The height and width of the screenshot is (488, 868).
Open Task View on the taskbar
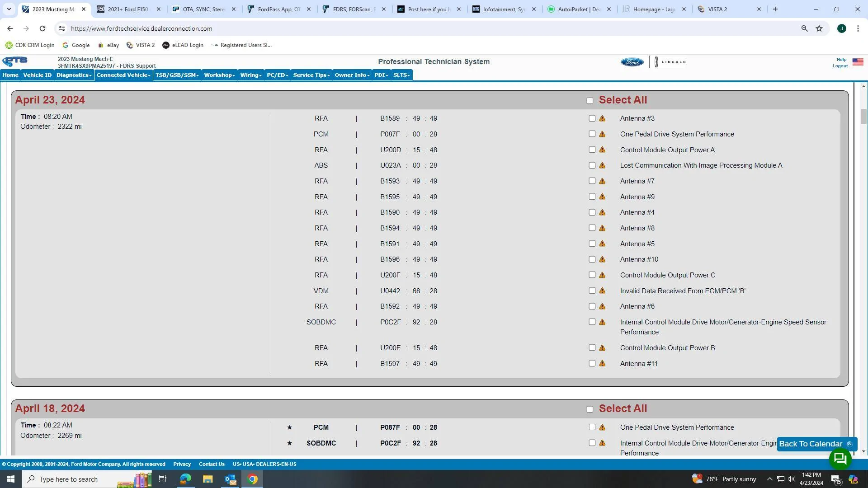coord(163,479)
